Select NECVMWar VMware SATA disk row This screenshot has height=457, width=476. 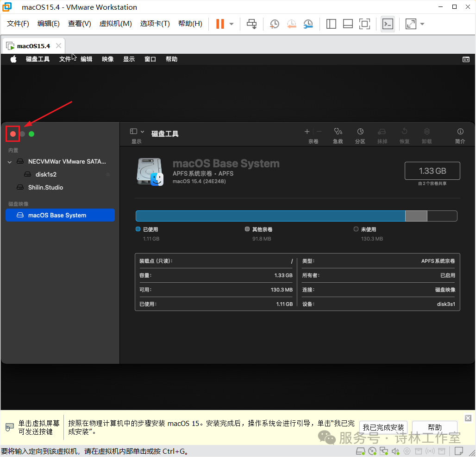[60, 162]
